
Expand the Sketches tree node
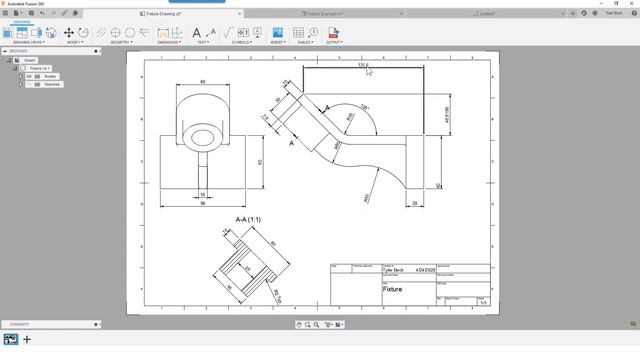pyautogui.click(x=21, y=84)
